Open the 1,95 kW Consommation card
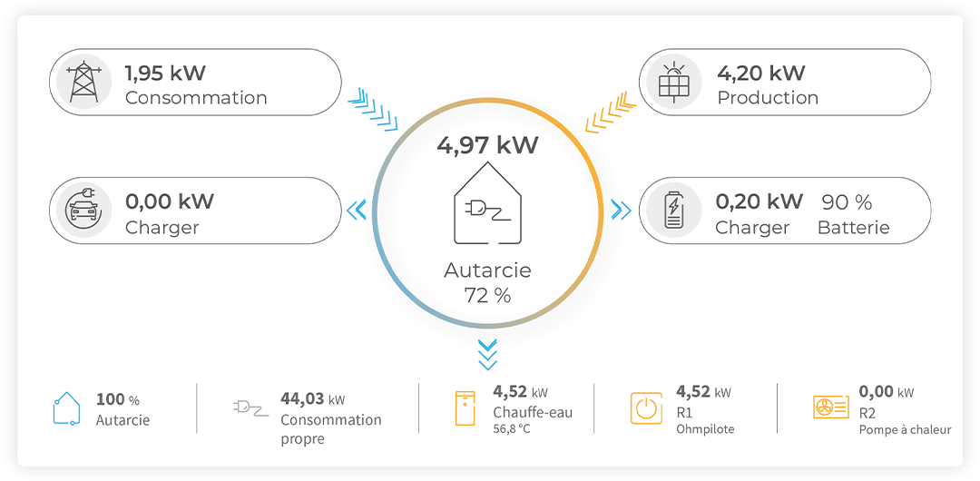Screen dimensions: 980x481 [196, 82]
